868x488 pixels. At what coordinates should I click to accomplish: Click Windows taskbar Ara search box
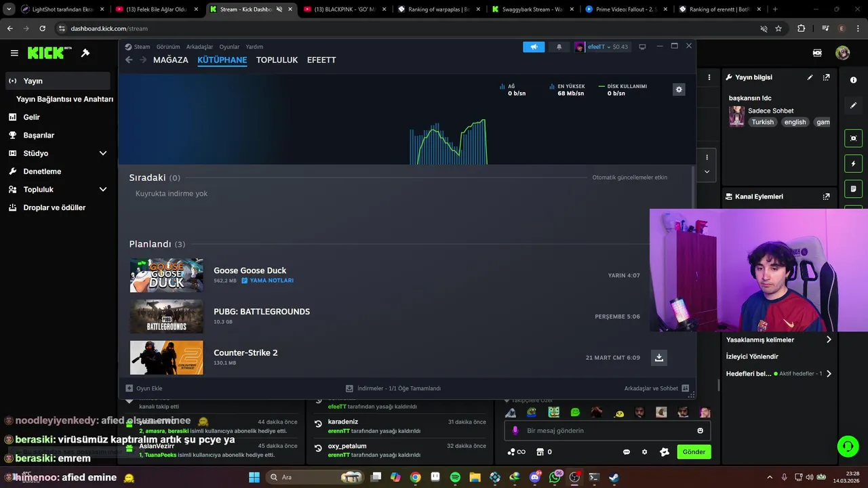tap(315, 477)
